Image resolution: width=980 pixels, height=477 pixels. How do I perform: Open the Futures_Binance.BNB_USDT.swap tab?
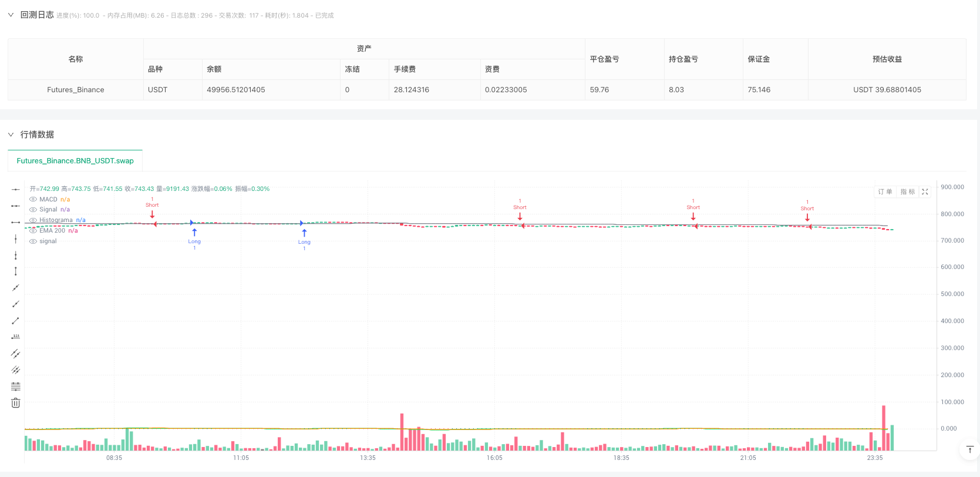coord(75,161)
